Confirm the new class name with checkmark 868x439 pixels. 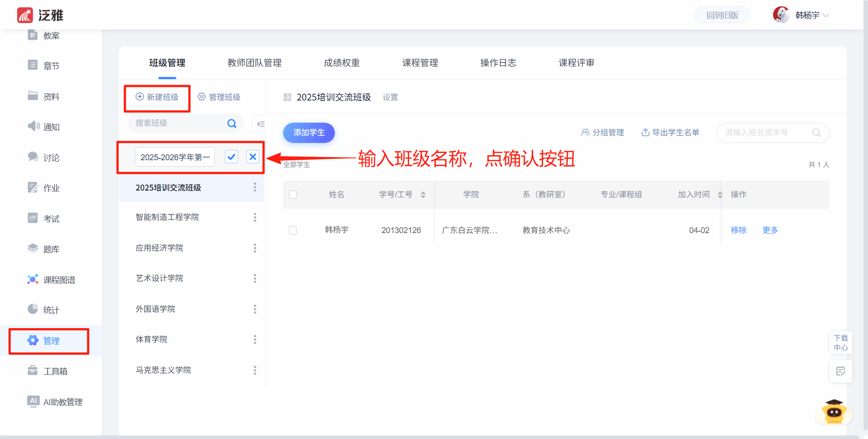tap(231, 157)
